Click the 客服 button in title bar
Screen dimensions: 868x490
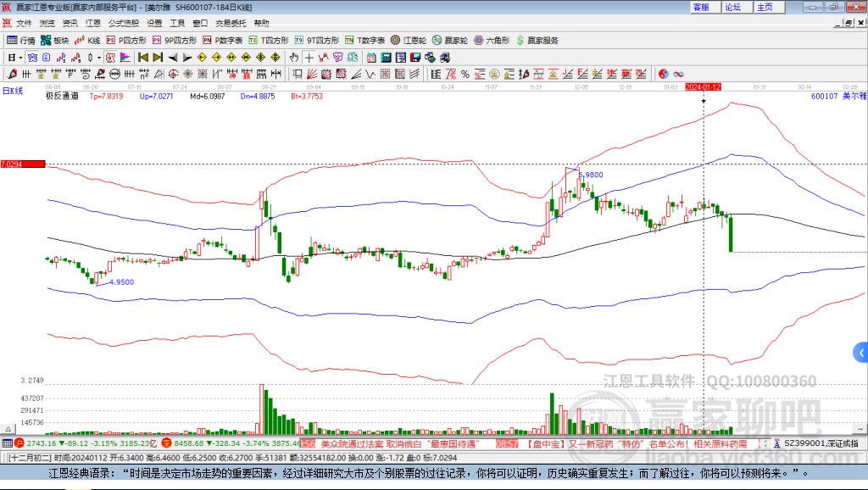point(701,7)
